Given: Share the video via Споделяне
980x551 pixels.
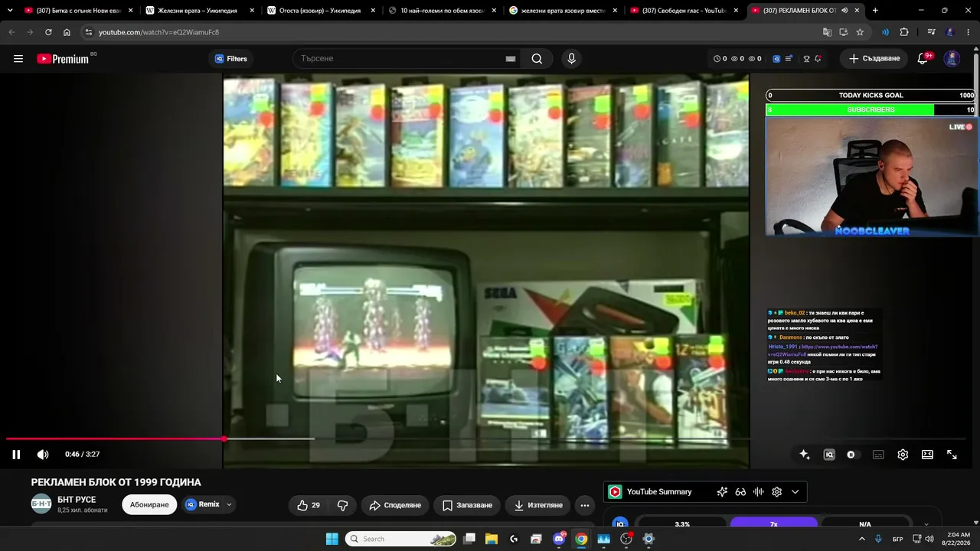Looking at the screenshot, I should pos(395,505).
